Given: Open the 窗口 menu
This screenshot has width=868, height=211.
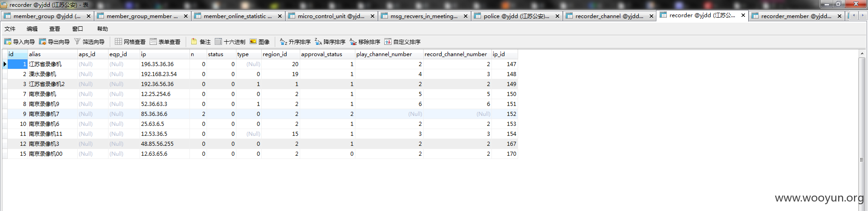Looking at the screenshot, I should (77, 29).
